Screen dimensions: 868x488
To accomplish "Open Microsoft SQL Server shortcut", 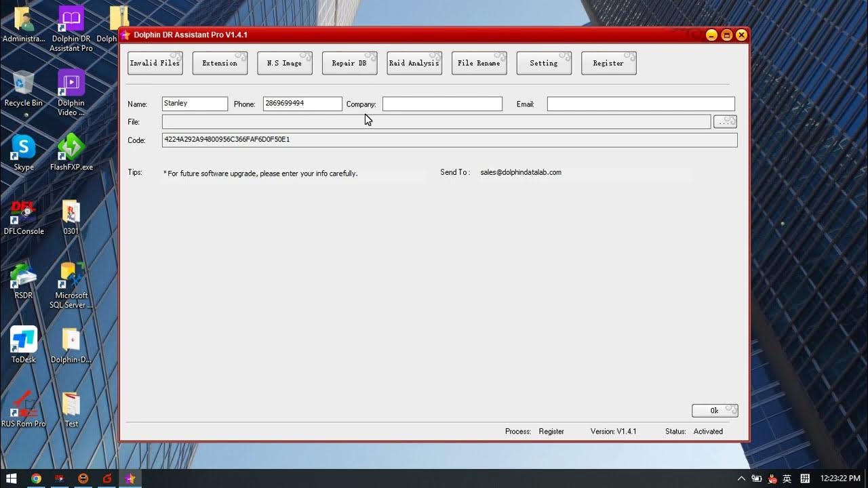I will [x=71, y=285].
